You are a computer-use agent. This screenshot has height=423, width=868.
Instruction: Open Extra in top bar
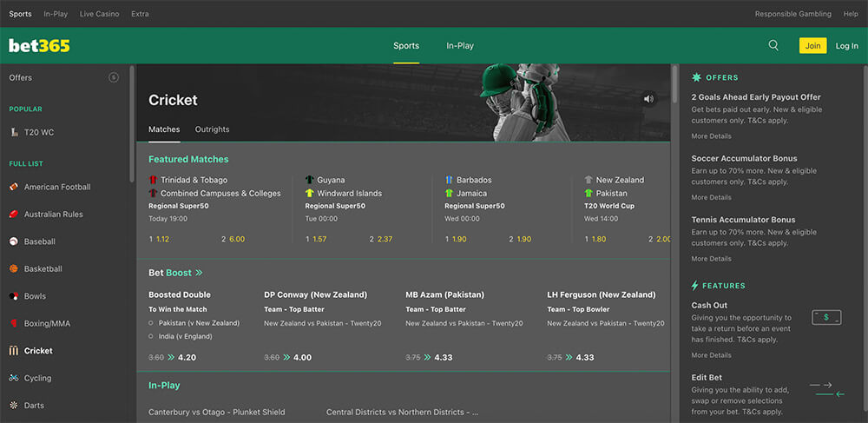pyautogui.click(x=140, y=14)
